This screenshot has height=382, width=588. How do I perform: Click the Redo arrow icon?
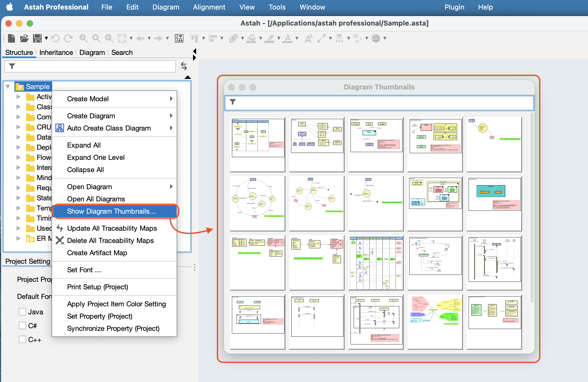[x=68, y=38]
